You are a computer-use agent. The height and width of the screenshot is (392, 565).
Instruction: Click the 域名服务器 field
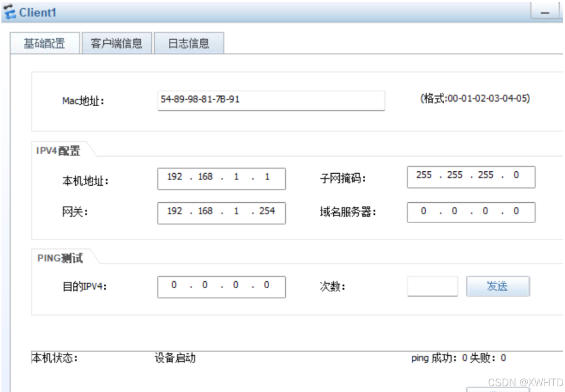click(471, 212)
